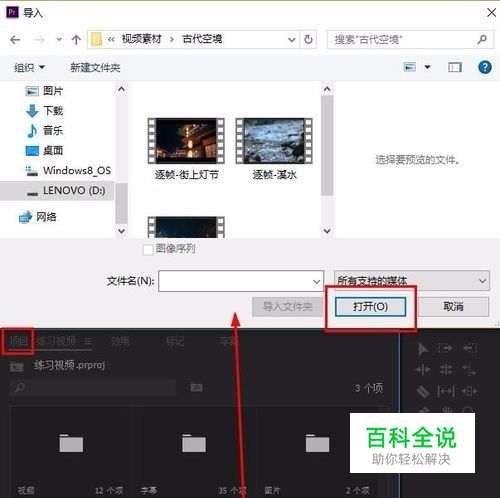
Task: Click the search magnifier icon in dialog
Action: 482,39
